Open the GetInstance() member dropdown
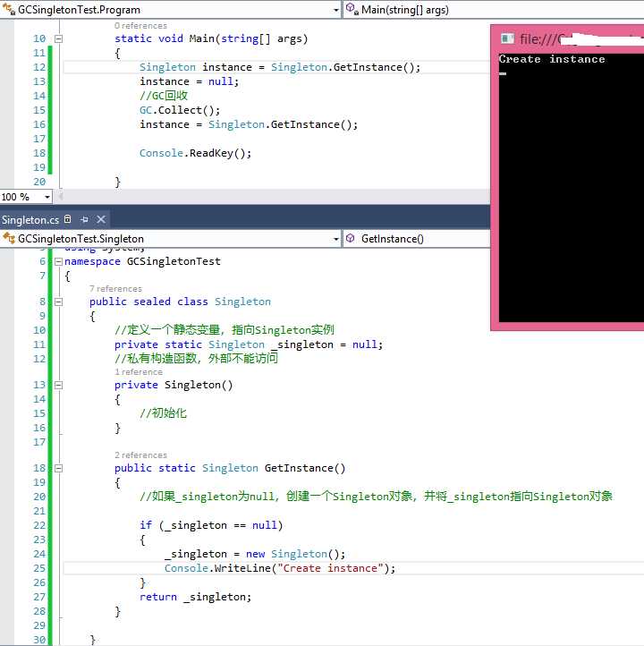 point(417,239)
